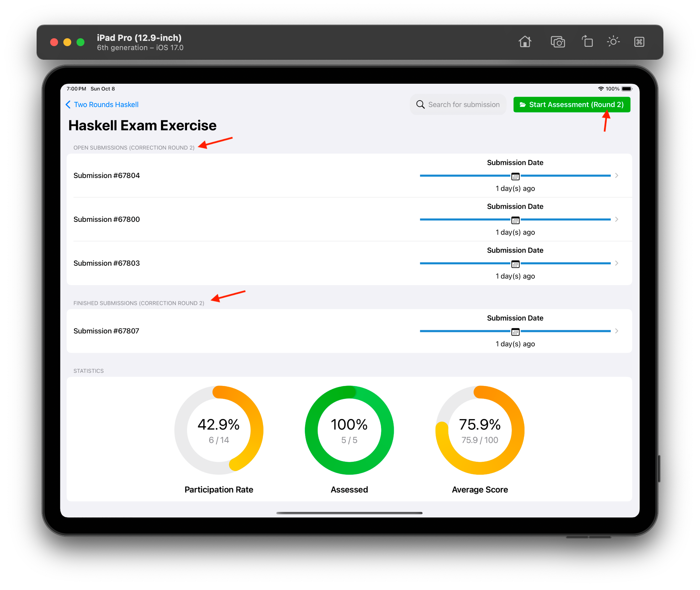Click the Haskell Exam Exercise title
The image size is (700, 590).
coord(142,126)
